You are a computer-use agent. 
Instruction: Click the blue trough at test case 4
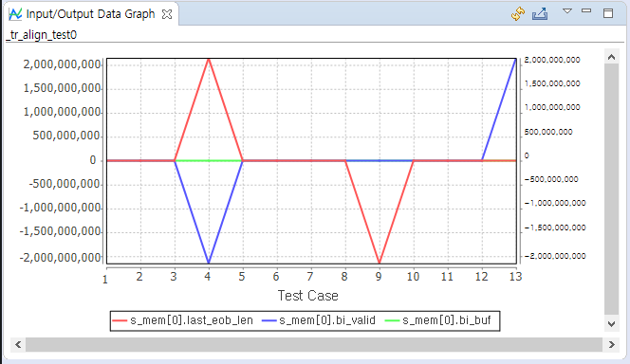tap(209, 262)
